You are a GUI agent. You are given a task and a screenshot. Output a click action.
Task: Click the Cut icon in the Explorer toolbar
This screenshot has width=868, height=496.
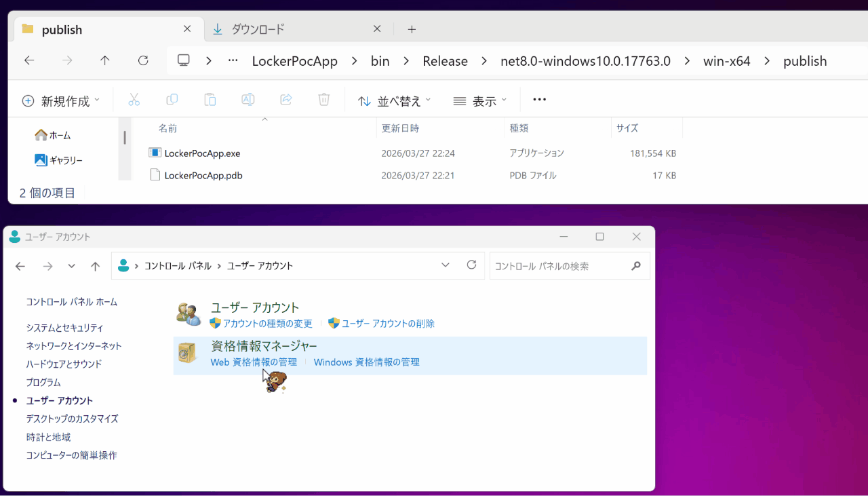click(134, 99)
